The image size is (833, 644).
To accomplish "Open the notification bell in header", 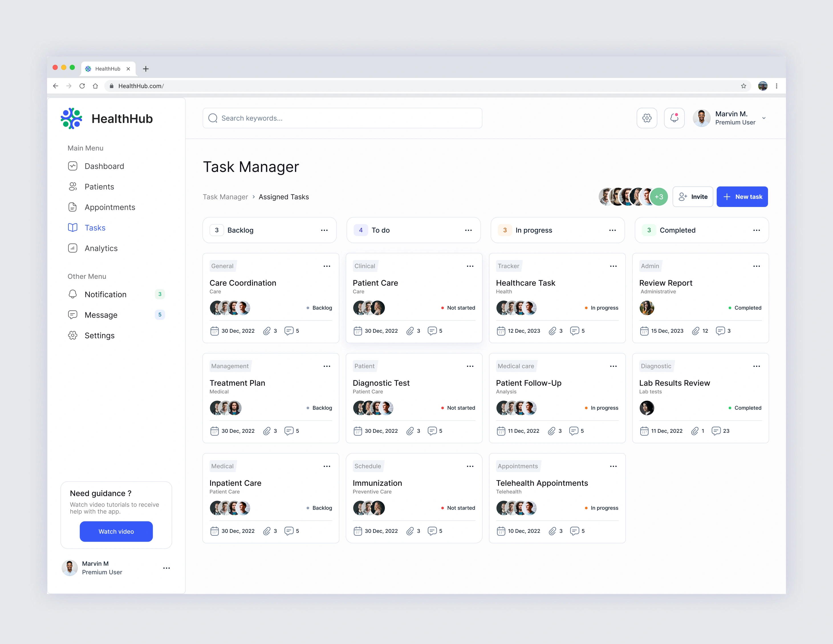I will (x=674, y=118).
